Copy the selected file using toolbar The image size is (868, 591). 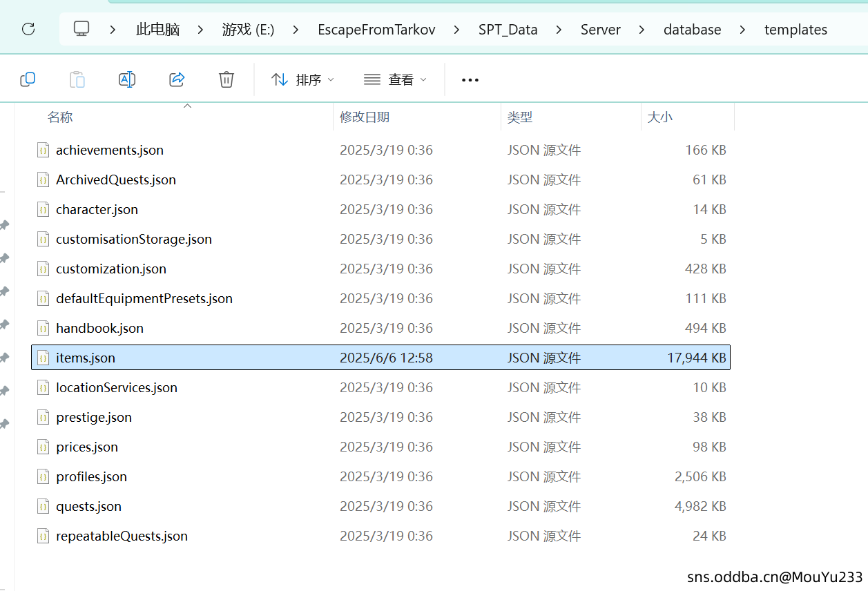pos(28,79)
